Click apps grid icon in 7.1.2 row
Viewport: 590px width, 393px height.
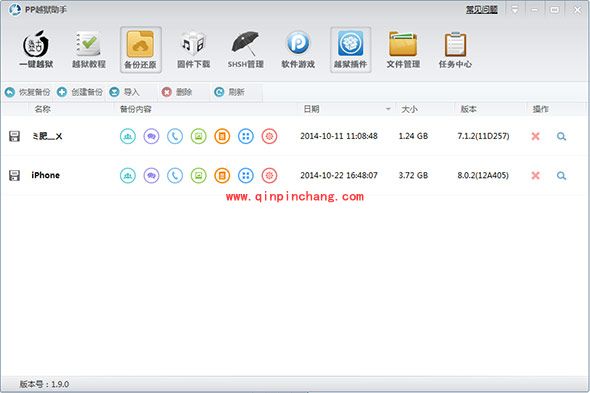(x=246, y=136)
